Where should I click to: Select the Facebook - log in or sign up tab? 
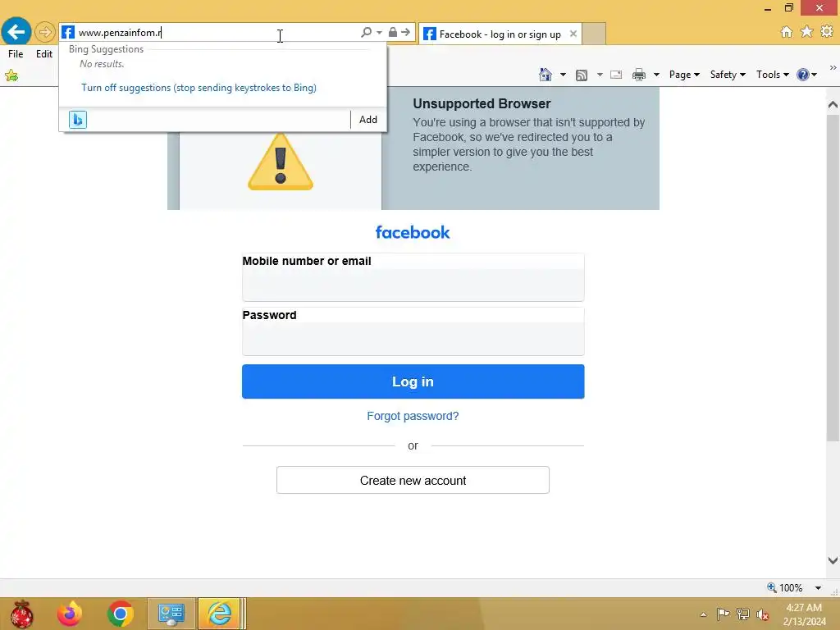click(x=500, y=34)
